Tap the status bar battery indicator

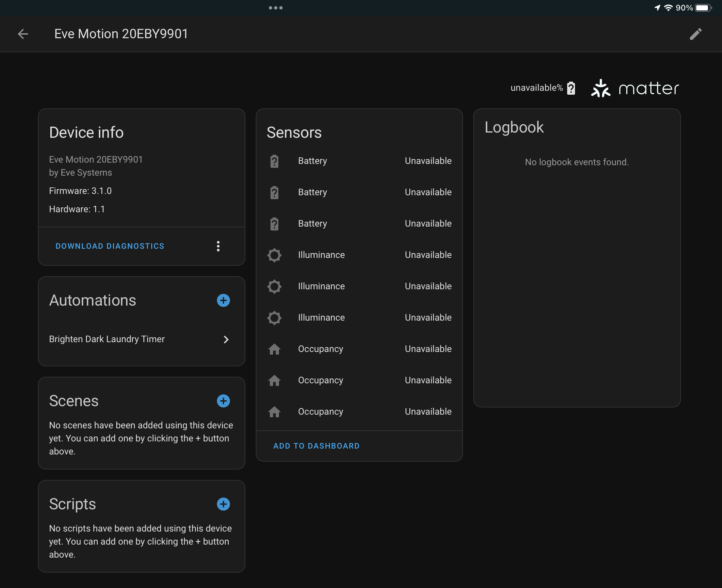[x=703, y=8]
